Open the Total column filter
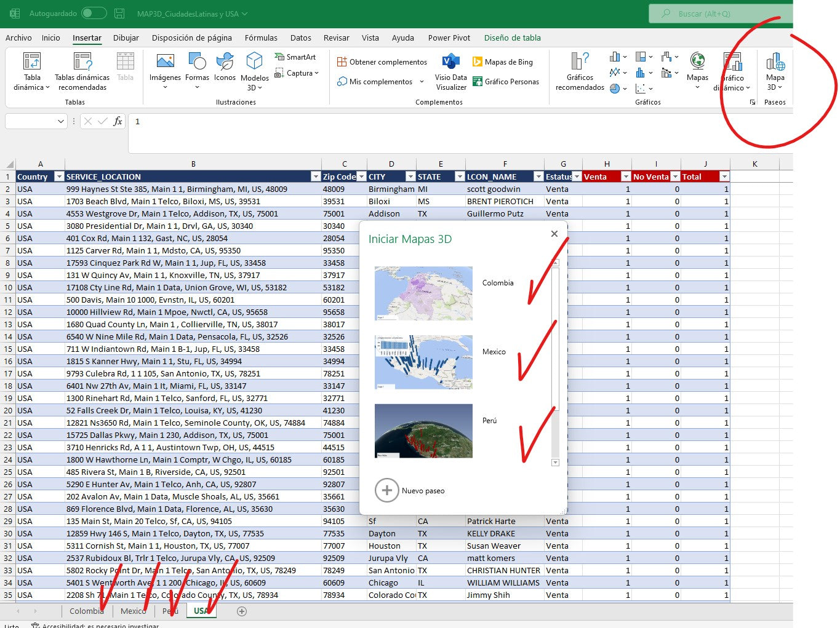 (724, 177)
